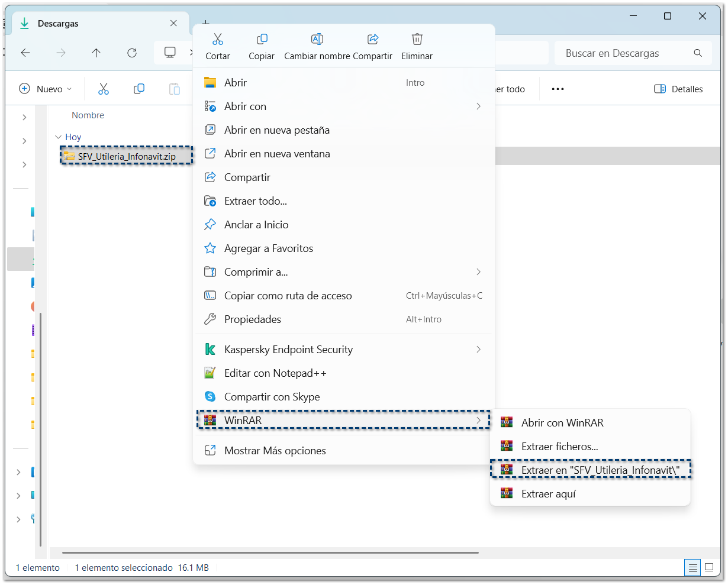Open Mostrar Más opciones entry
Image resolution: width=728 pixels, height=585 pixels.
pyautogui.click(x=275, y=451)
